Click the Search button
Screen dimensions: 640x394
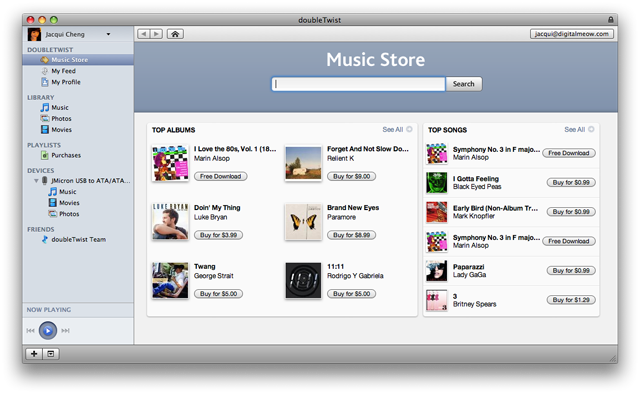click(x=464, y=84)
